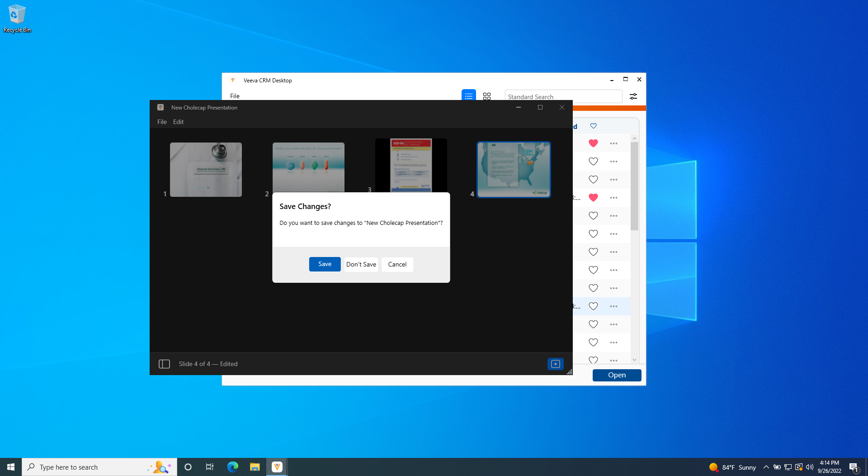Screen dimensions: 868x476
Task: Open Microsoft Edge from the taskbar
Action: tap(232, 467)
